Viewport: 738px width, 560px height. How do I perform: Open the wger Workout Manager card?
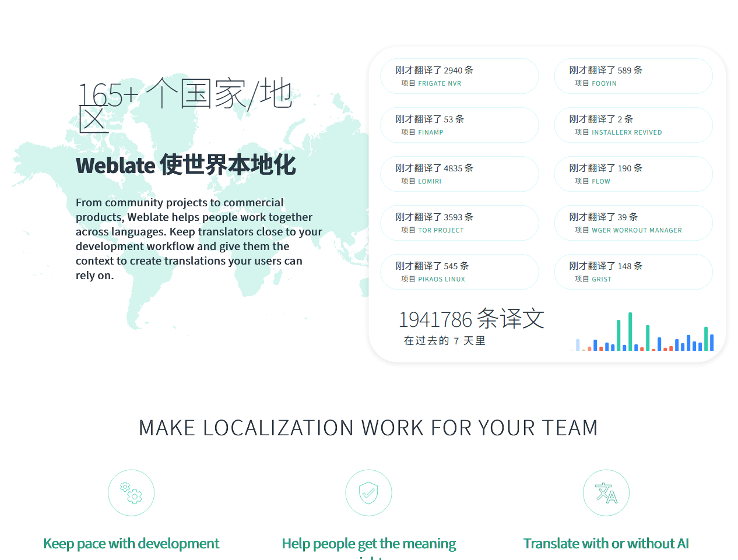634,223
